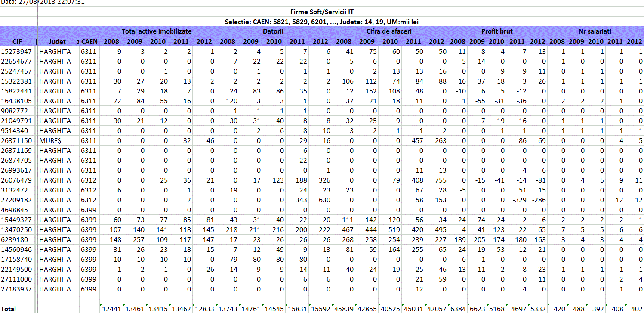The width and height of the screenshot is (644, 313).
Task: Select the 'Cifra de afaceri' group header
Action: pos(389,31)
